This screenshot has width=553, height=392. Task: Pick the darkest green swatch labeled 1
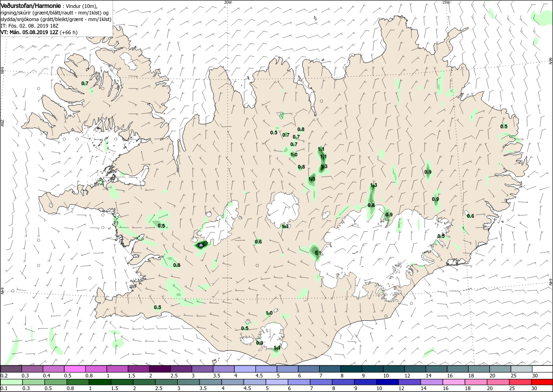click(99, 382)
